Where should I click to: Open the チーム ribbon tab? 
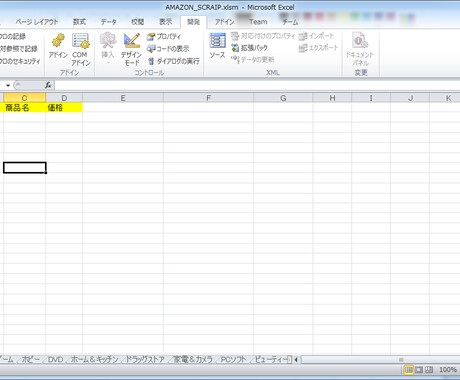(290, 22)
